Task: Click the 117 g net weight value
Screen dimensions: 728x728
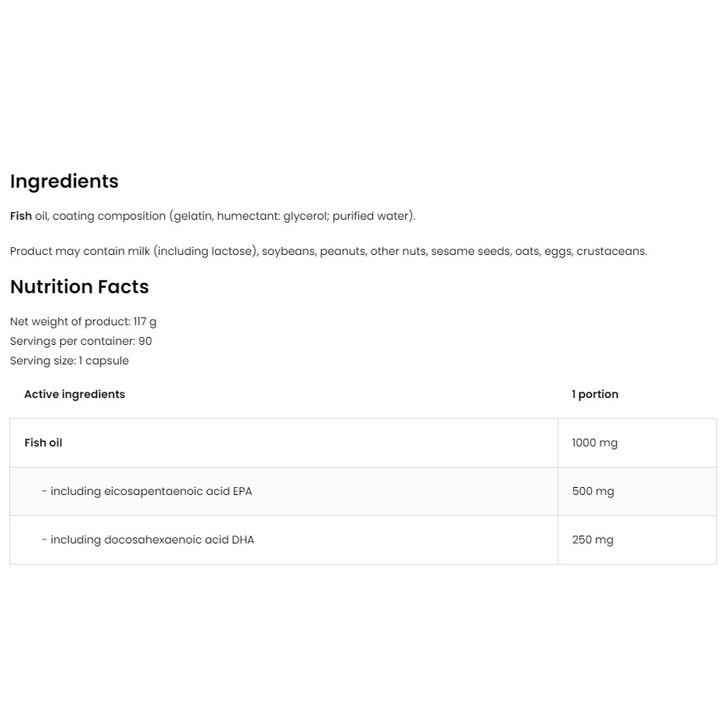Action: 145,321
